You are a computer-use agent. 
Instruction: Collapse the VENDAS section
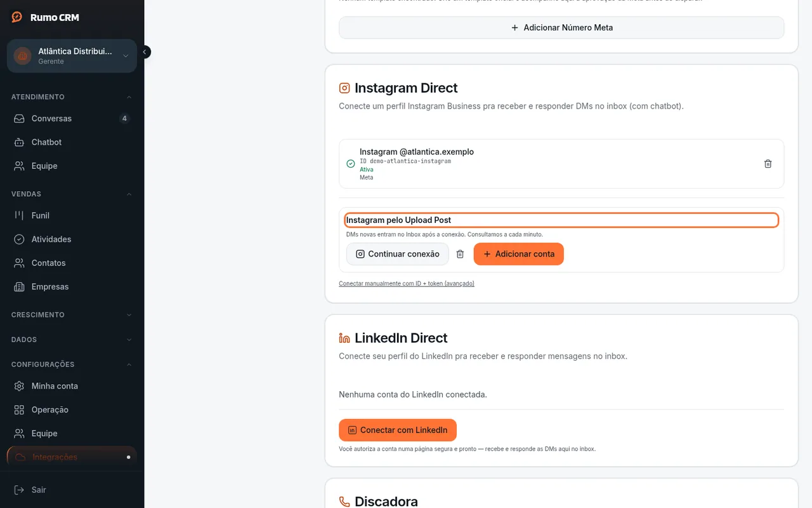point(72,194)
